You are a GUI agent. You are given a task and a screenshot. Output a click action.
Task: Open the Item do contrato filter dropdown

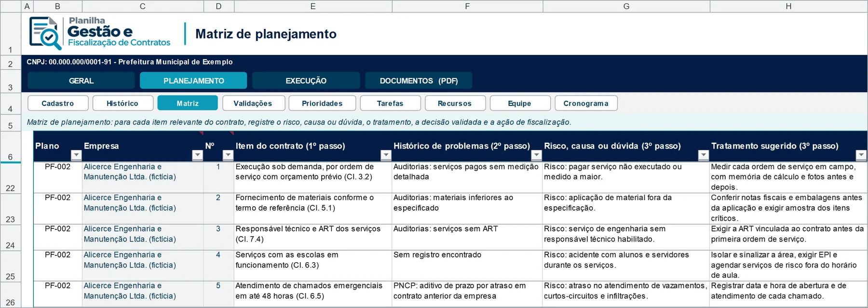(x=386, y=155)
